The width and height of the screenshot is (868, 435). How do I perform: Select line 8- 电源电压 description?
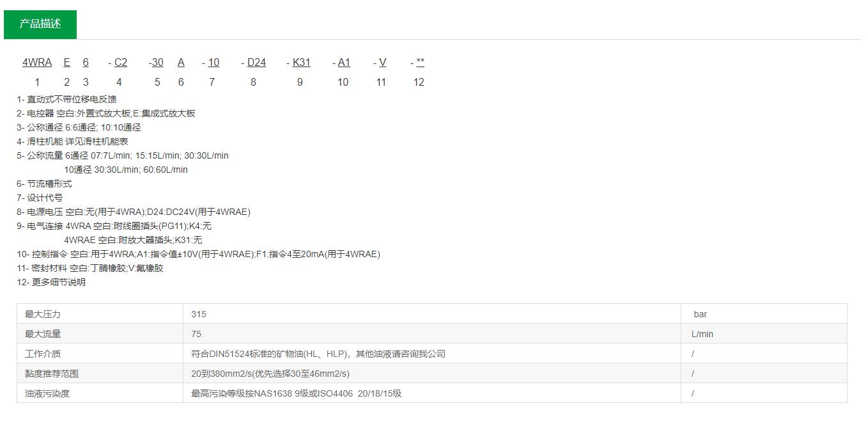coord(134,212)
